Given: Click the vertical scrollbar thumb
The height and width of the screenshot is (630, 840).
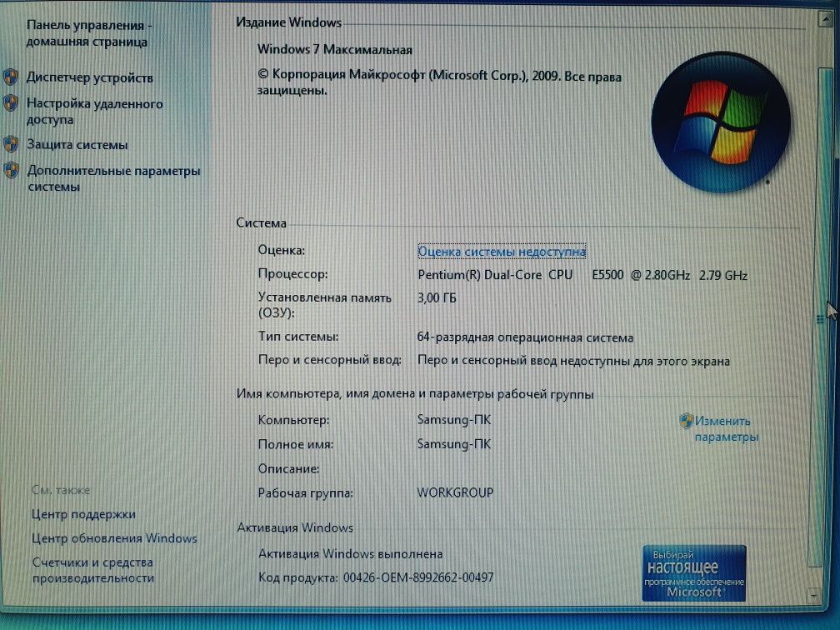Looking at the screenshot, I should click(820, 318).
